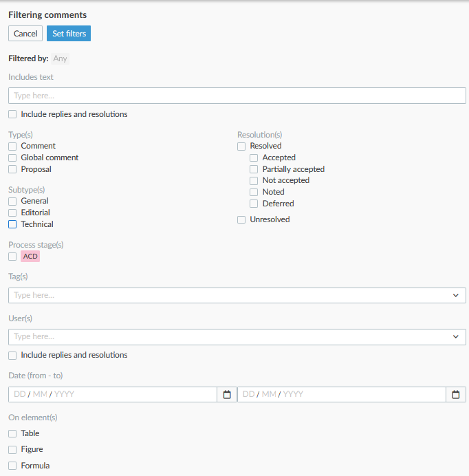Focus the Includes text input field

[x=237, y=96]
